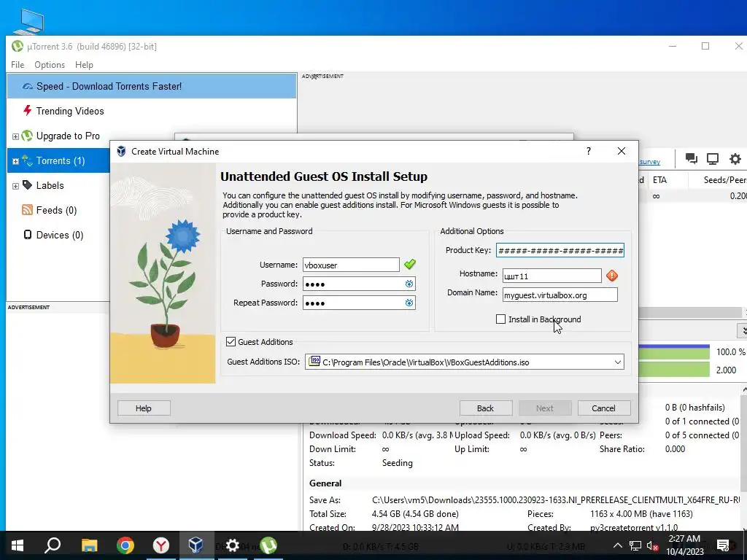
Task: Open Settings gear in the taskbar
Action: [232, 545]
